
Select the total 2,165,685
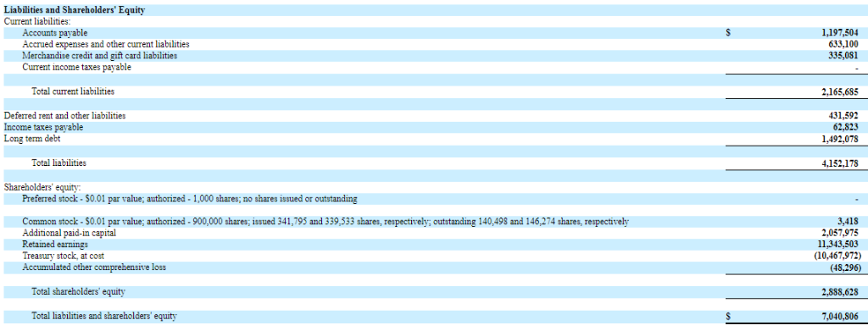(840, 92)
